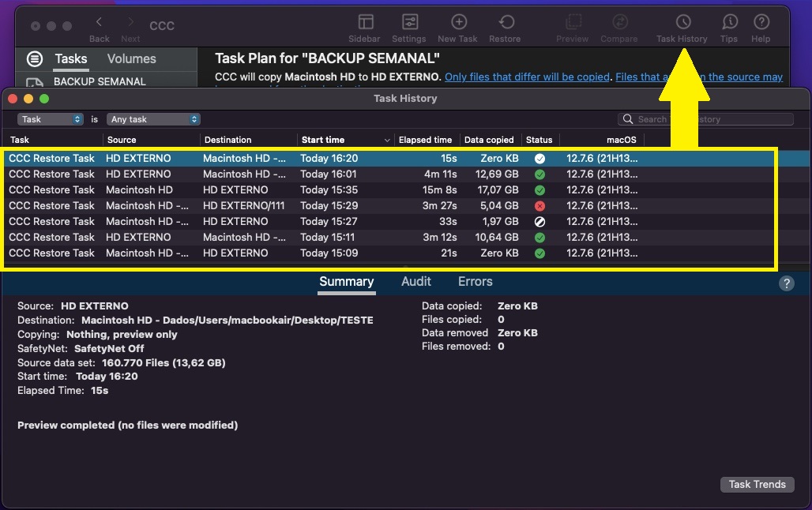Open the 'Task' filter dropdown
812x510 pixels.
click(51, 119)
